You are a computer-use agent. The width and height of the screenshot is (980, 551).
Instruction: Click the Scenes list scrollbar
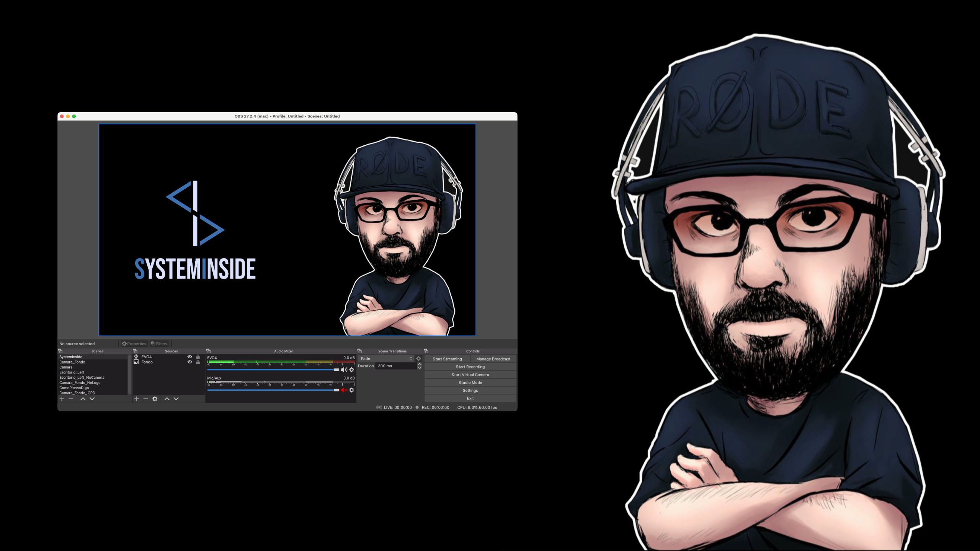pyautogui.click(x=129, y=375)
